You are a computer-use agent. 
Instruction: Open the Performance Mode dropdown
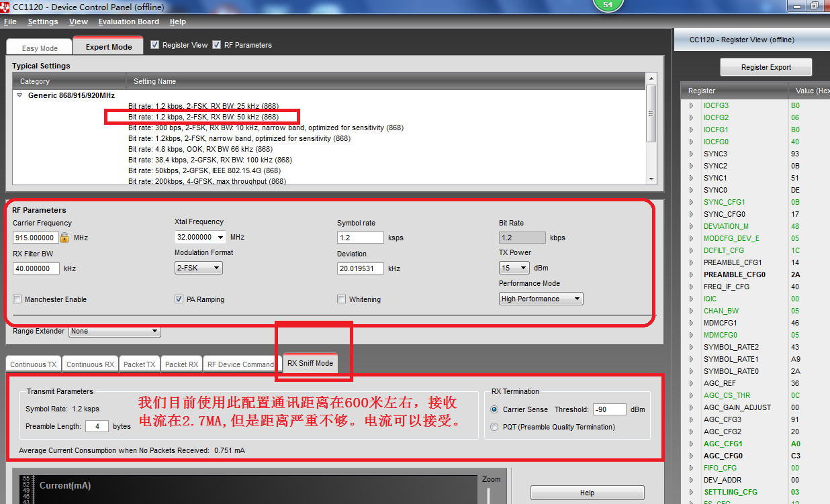click(x=541, y=299)
